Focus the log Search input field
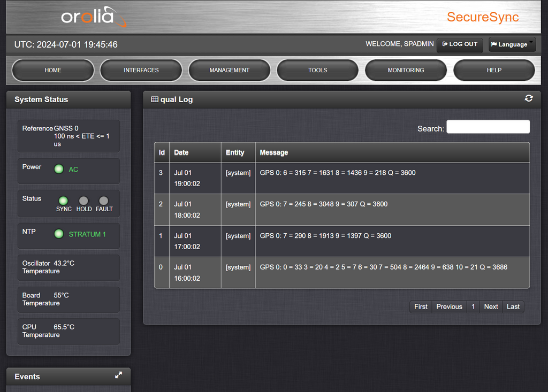Viewport: 548px width, 392px height. coord(488,127)
